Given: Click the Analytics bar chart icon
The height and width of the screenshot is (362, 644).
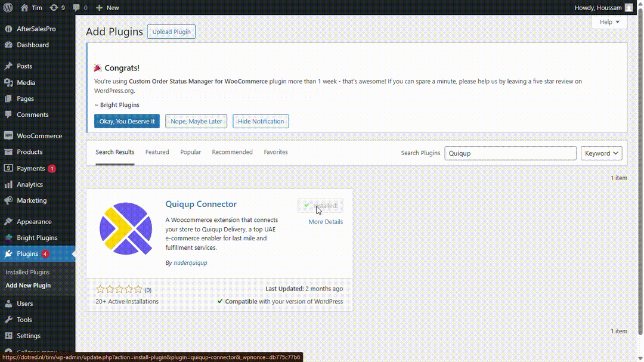Looking at the screenshot, I should point(8,184).
